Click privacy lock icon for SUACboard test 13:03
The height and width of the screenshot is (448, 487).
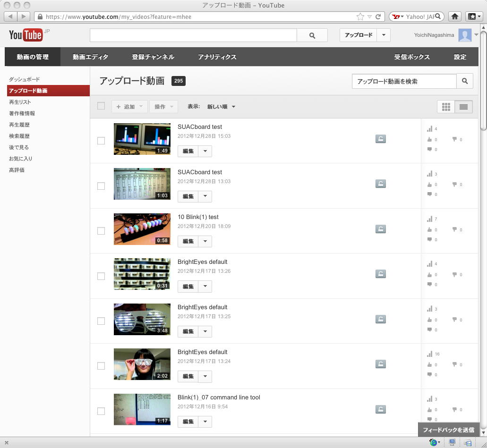point(380,184)
